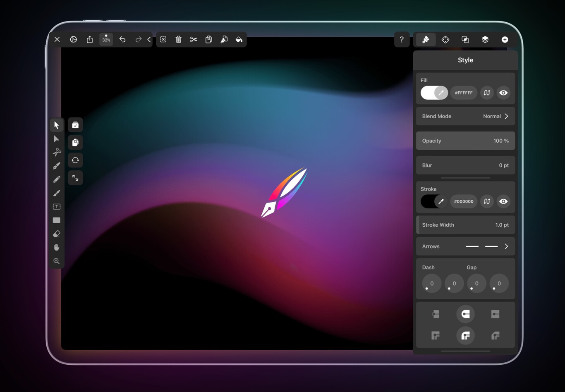Activate the Zoom tool
This screenshot has height=392, width=565.
pyautogui.click(x=57, y=261)
